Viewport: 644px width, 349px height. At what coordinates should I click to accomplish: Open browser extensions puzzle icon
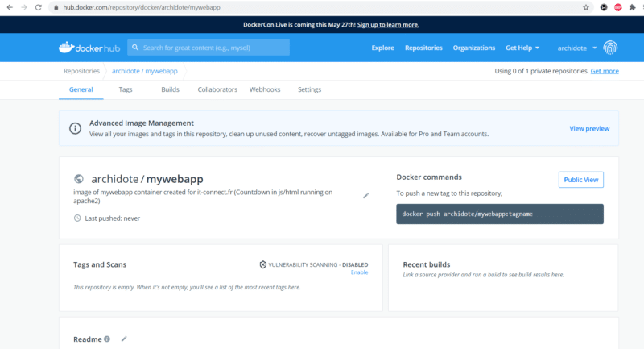632,7
